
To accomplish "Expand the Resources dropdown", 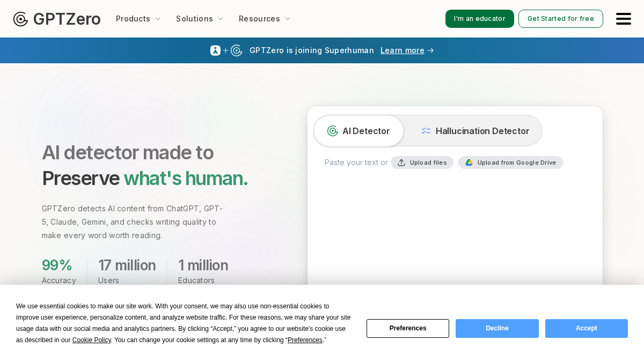I will click(x=265, y=19).
